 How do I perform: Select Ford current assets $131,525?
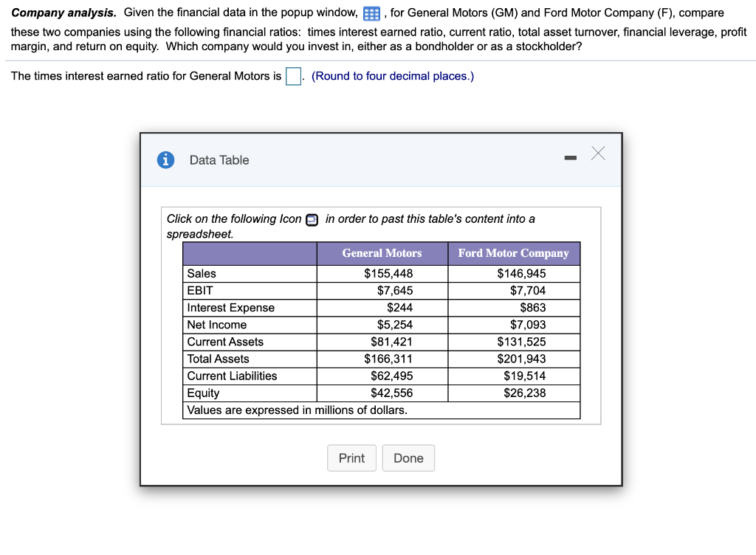click(521, 342)
